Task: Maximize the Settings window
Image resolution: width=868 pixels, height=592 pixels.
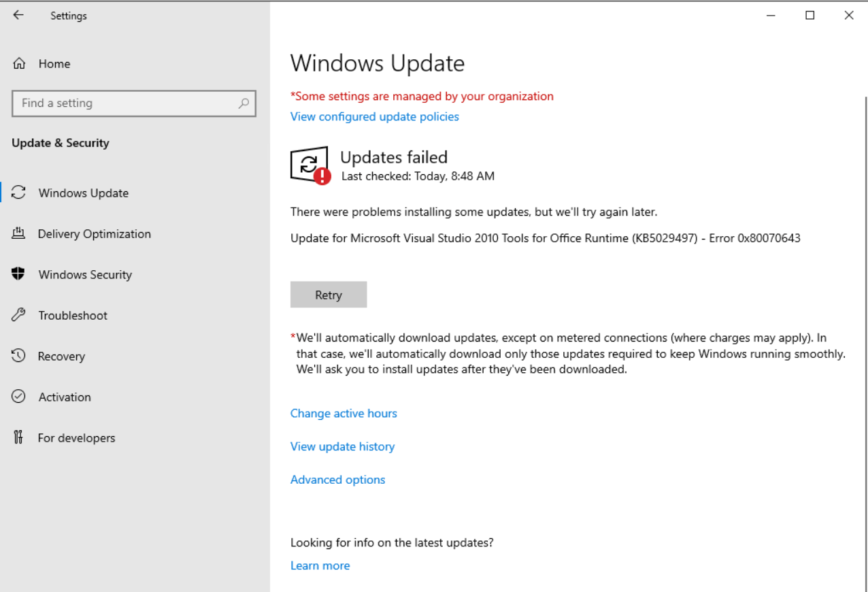Action: pos(809,15)
